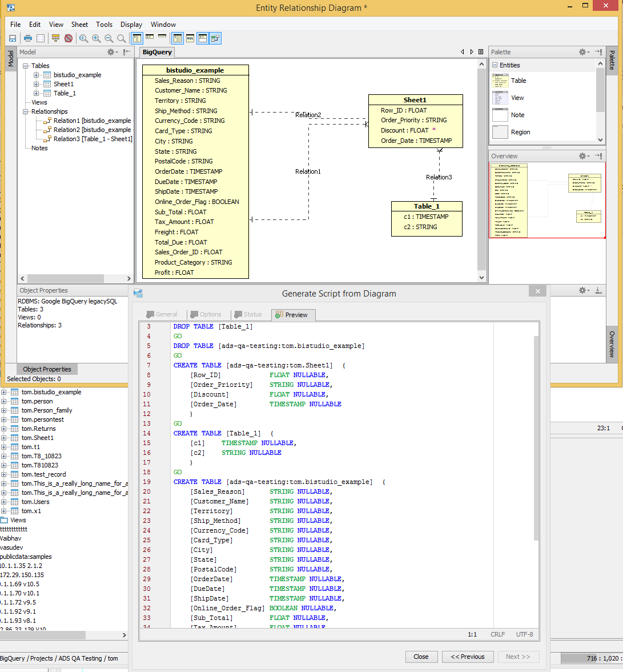The width and height of the screenshot is (623, 672).
Task: Click the << Previous button
Action: [467, 657]
